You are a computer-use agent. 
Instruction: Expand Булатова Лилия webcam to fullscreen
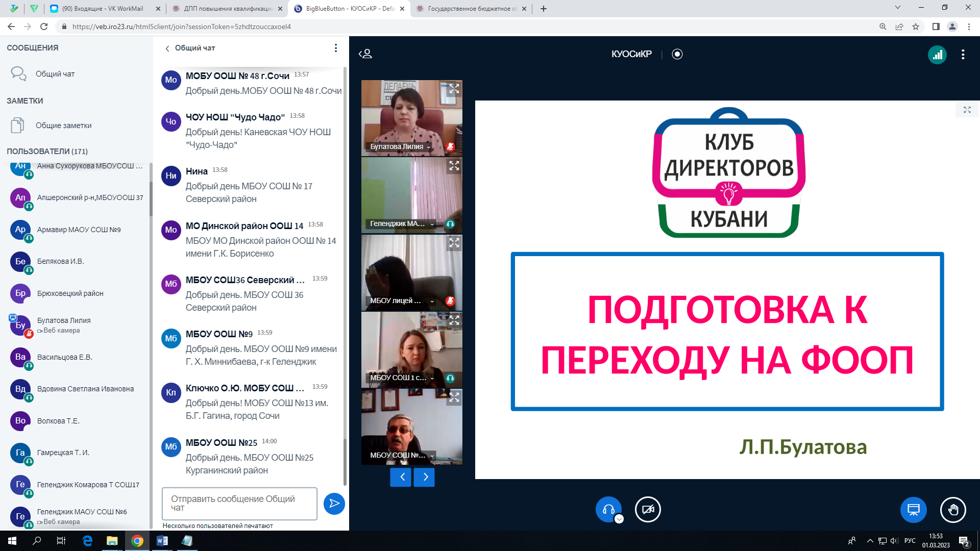pyautogui.click(x=454, y=89)
